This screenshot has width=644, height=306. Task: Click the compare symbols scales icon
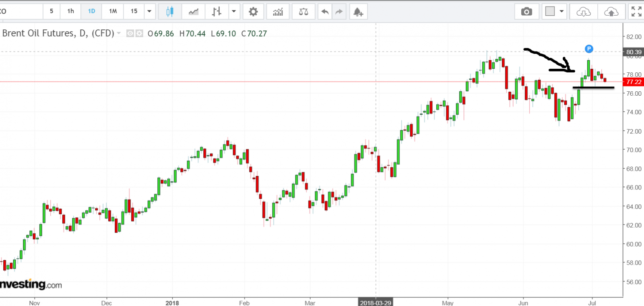(303, 12)
